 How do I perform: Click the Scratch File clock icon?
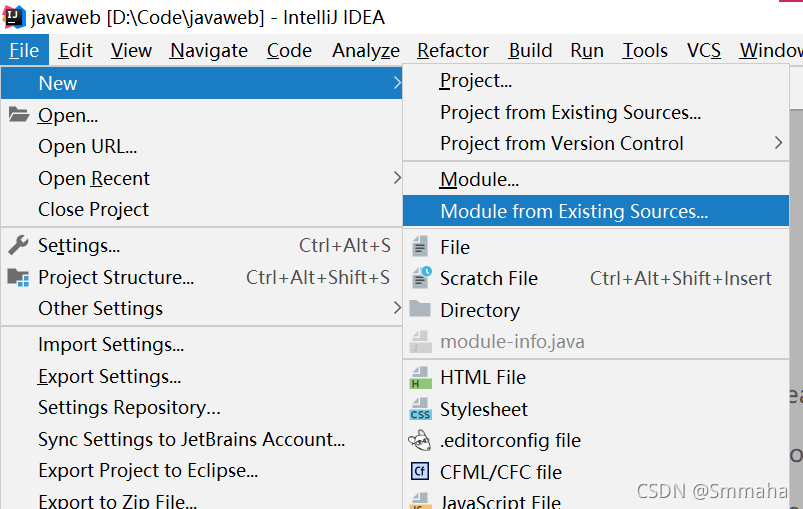point(422,278)
